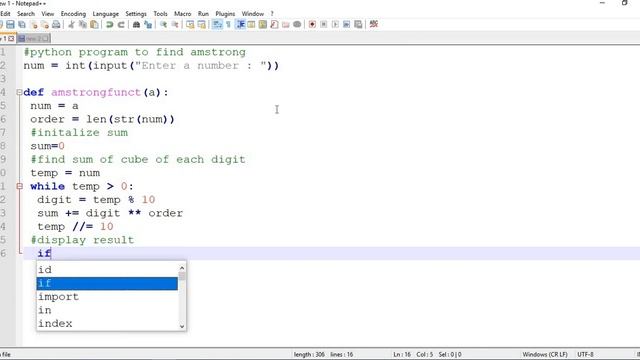Open the Run menu

click(203, 13)
